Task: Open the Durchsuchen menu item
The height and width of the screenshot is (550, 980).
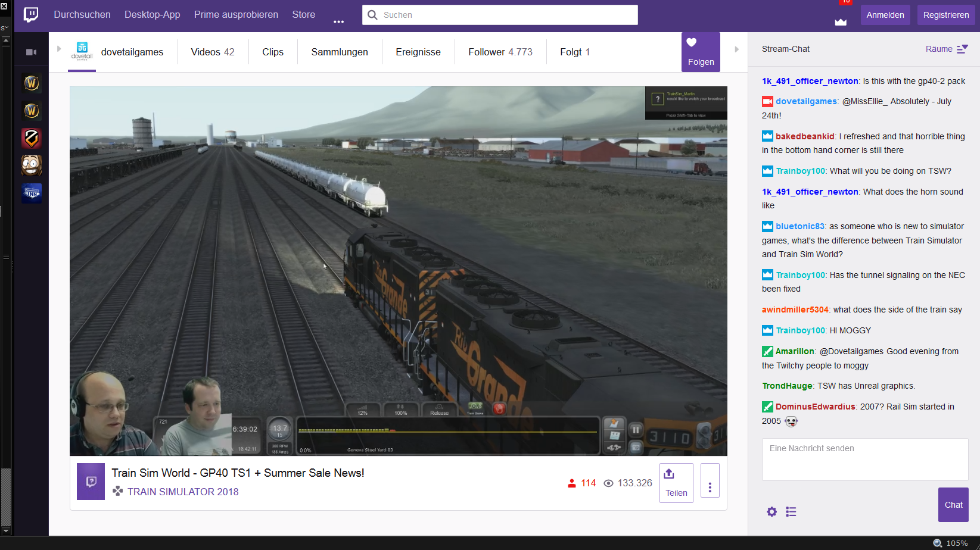Action: (x=82, y=14)
